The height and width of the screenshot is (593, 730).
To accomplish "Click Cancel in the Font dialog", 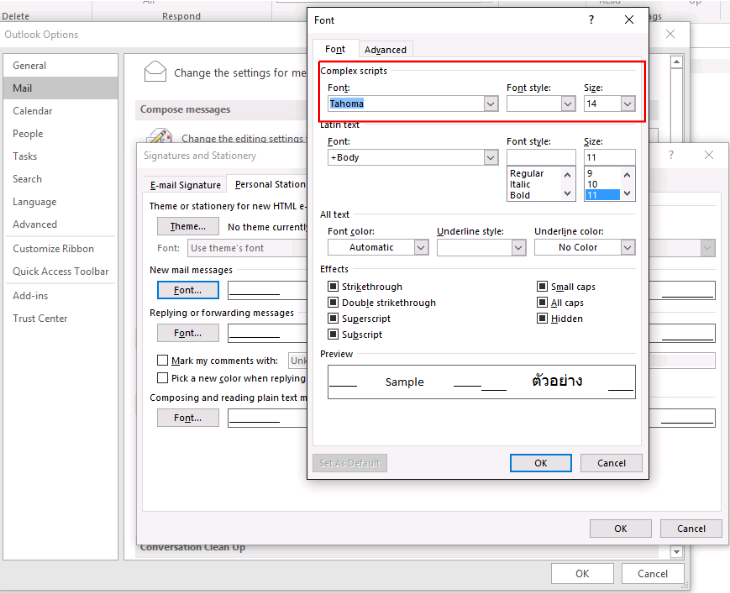I will pos(611,463).
